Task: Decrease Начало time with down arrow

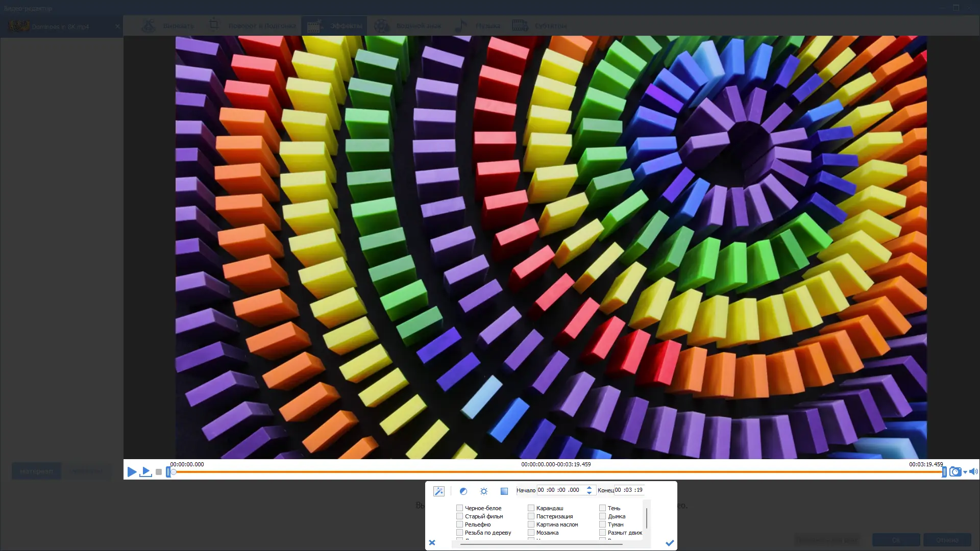Action: tap(589, 493)
